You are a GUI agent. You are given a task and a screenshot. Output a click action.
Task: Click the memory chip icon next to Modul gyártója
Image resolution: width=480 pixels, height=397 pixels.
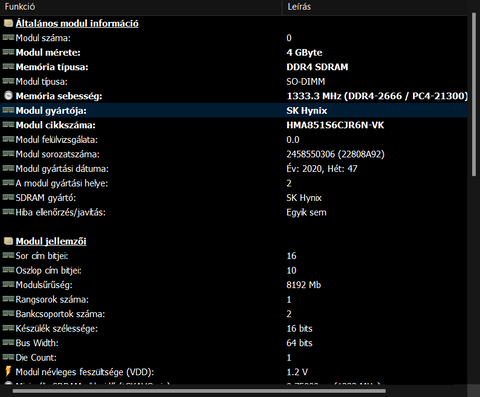click(8, 110)
